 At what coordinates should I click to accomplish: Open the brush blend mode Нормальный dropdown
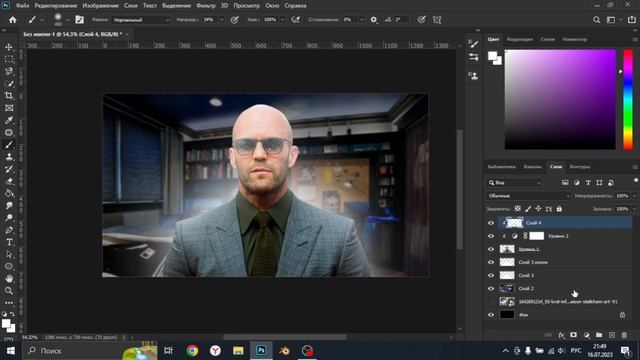pos(141,20)
